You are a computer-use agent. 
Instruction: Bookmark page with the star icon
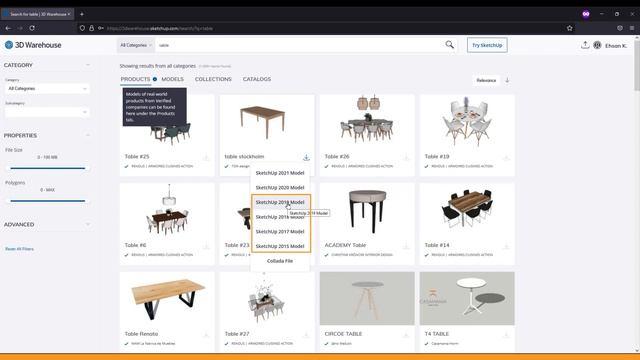tap(569, 28)
